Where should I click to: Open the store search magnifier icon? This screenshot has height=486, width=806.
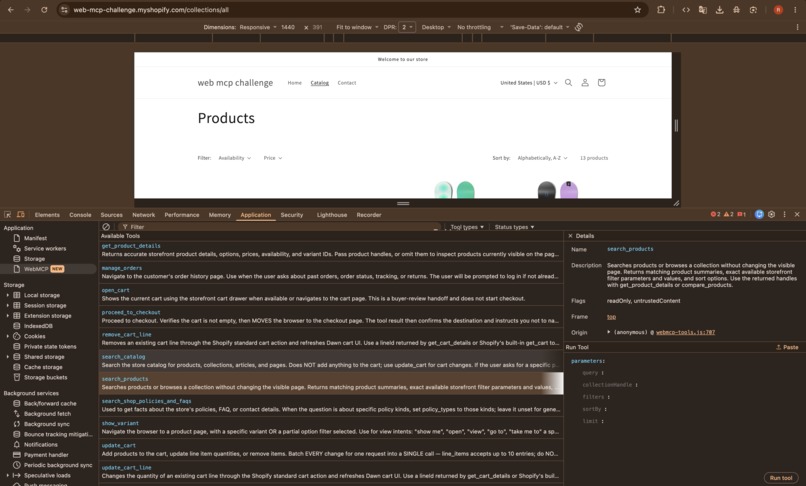tap(569, 82)
